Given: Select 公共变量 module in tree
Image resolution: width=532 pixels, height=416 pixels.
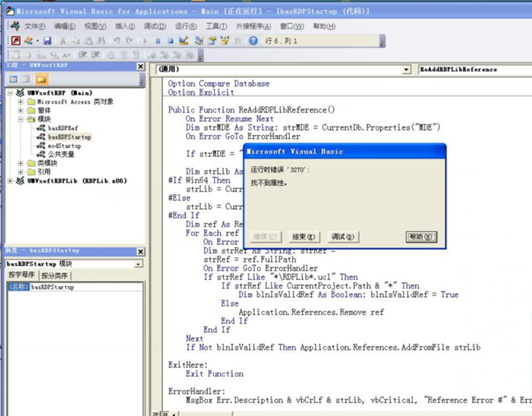Looking at the screenshot, I should (x=61, y=154).
